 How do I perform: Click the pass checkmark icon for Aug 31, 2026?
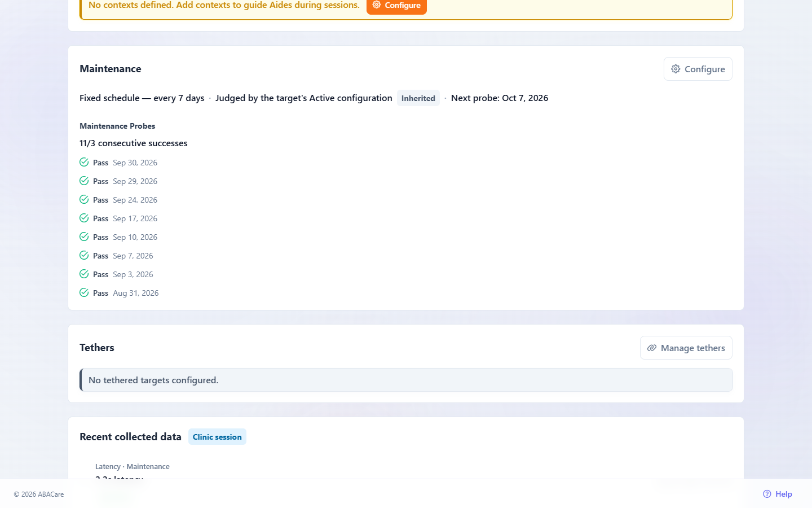[84, 293]
